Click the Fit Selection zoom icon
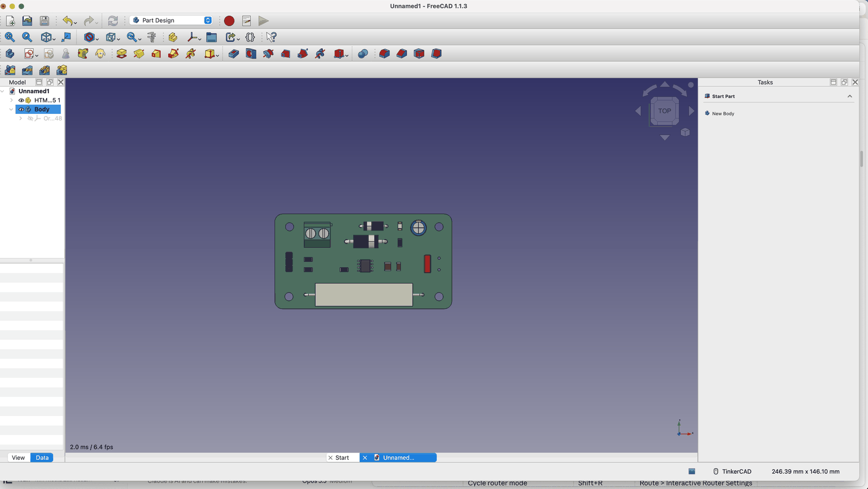Image resolution: width=868 pixels, height=489 pixels. click(x=27, y=37)
